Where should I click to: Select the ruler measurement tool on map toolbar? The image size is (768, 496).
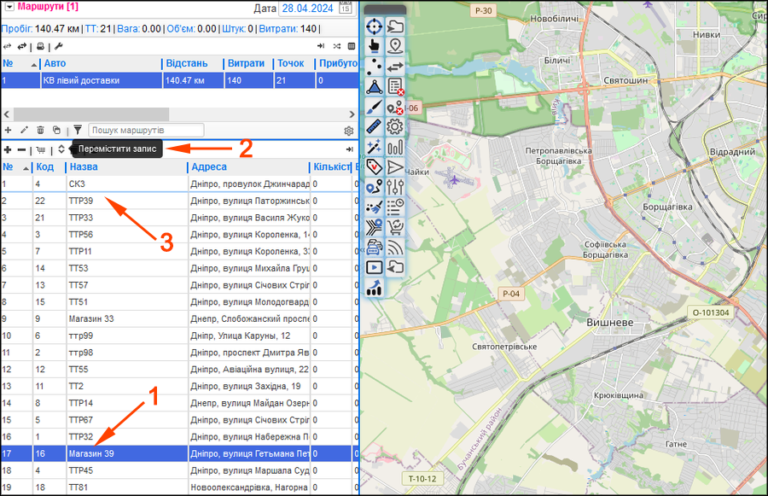pos(374,126)
